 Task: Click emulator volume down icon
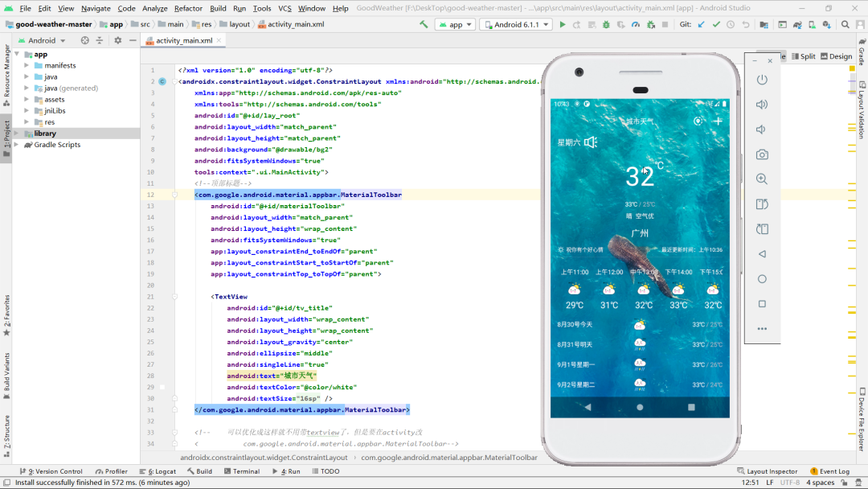pos(762,129)
